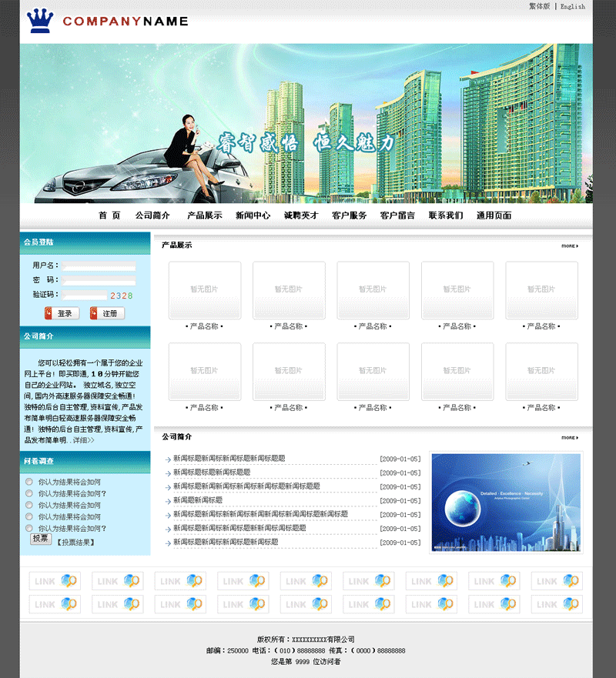The width and height of the screenshot is (616, 678).
Task: Open the 新闻中心 navigation menu item
Action: click(x=253, y=215)
